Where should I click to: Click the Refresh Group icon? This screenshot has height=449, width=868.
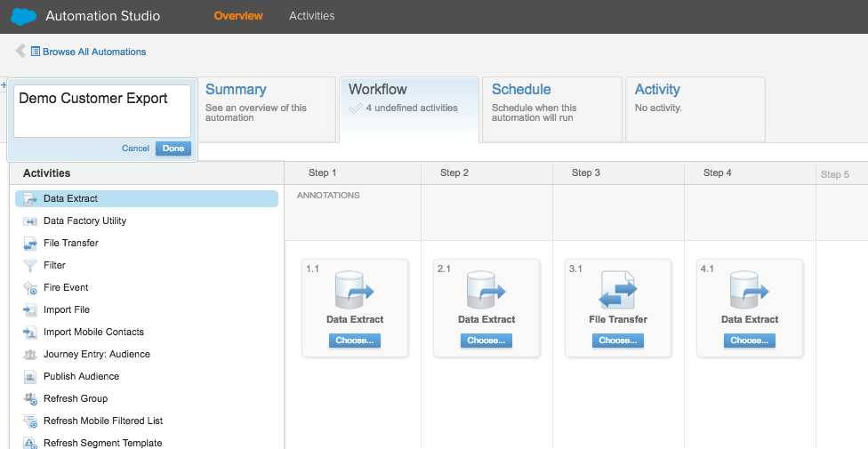pos(30,398)
